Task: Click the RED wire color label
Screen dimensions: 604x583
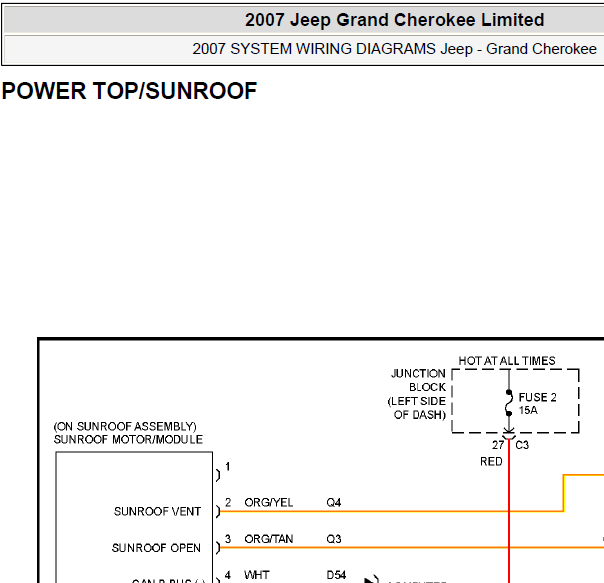Action: pos(491,462)
